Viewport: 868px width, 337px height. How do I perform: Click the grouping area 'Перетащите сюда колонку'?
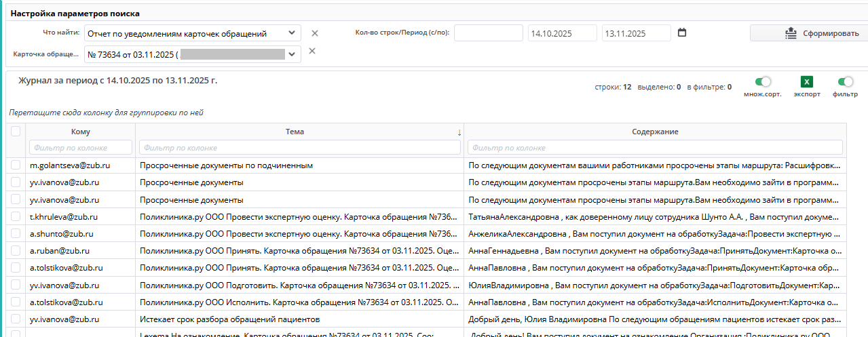(x=106, y=113)
